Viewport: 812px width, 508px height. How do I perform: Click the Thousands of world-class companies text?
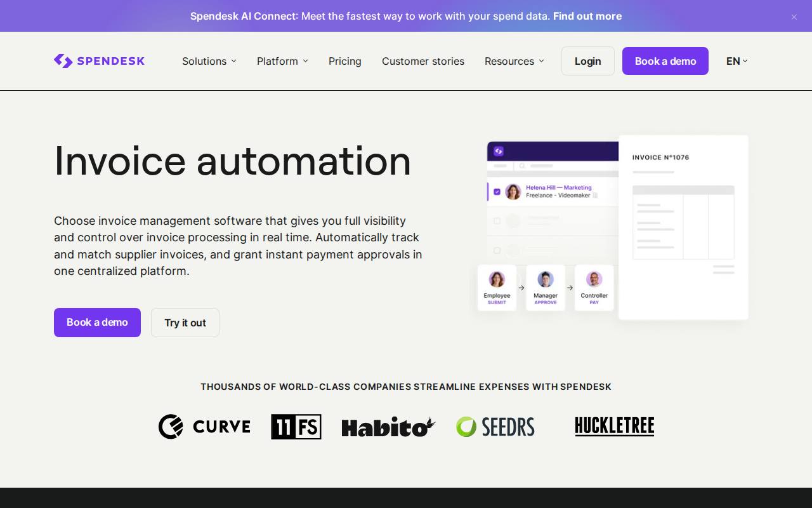point(406,387)
